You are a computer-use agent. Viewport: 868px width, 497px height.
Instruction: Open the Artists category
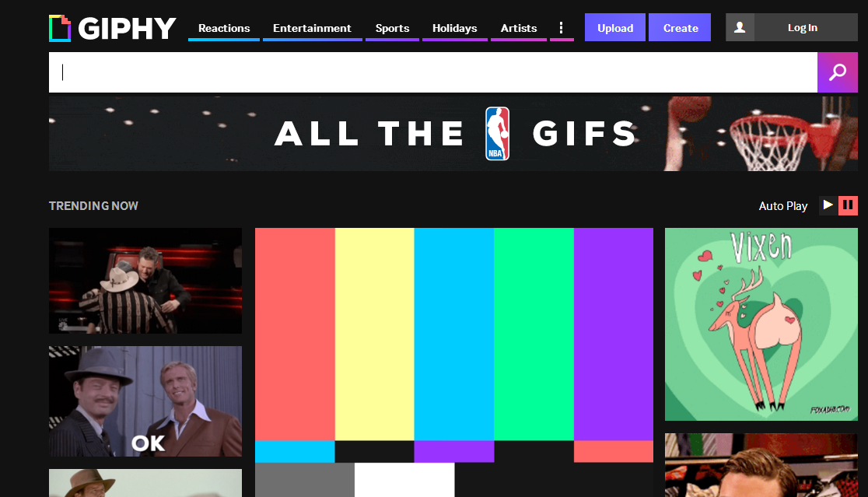tap(519, 28)
